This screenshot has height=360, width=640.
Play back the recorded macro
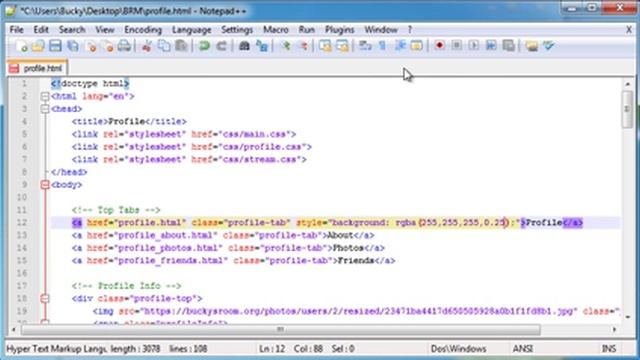[474, 46]
